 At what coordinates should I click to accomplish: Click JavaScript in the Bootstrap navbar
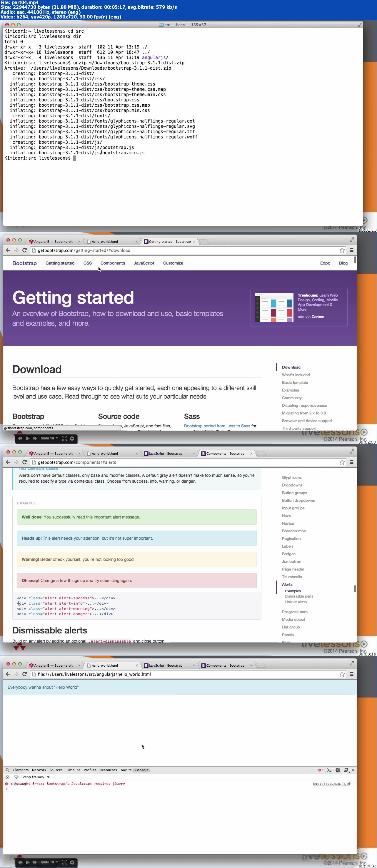(144, 263)
